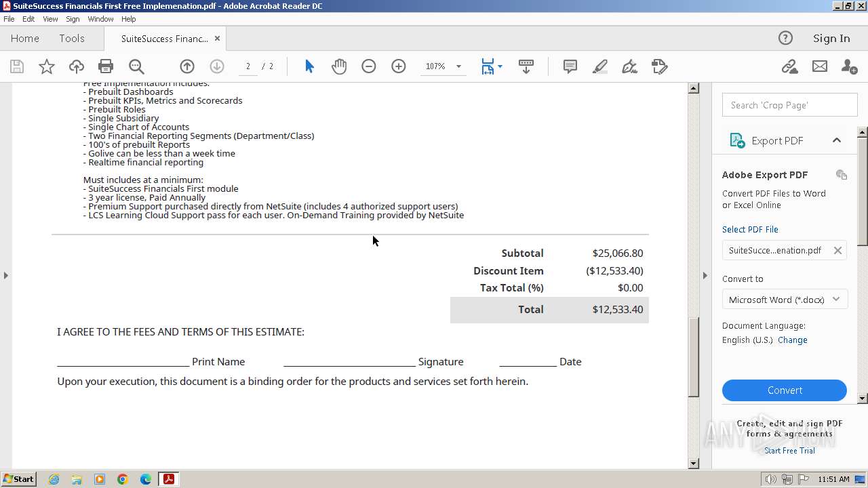
Task: Open the Window menu
Action: (x=100, y=19)
